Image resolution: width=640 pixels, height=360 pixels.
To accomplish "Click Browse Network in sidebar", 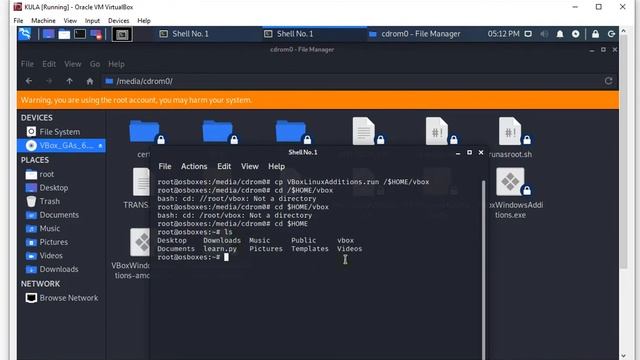I will (x=61, y=298).
